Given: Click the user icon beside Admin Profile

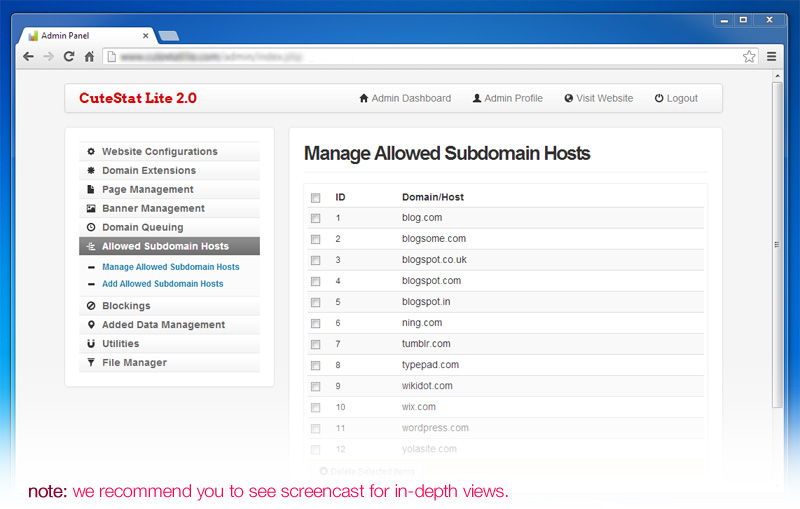Looking at the screenshot, I should point(477,98).
